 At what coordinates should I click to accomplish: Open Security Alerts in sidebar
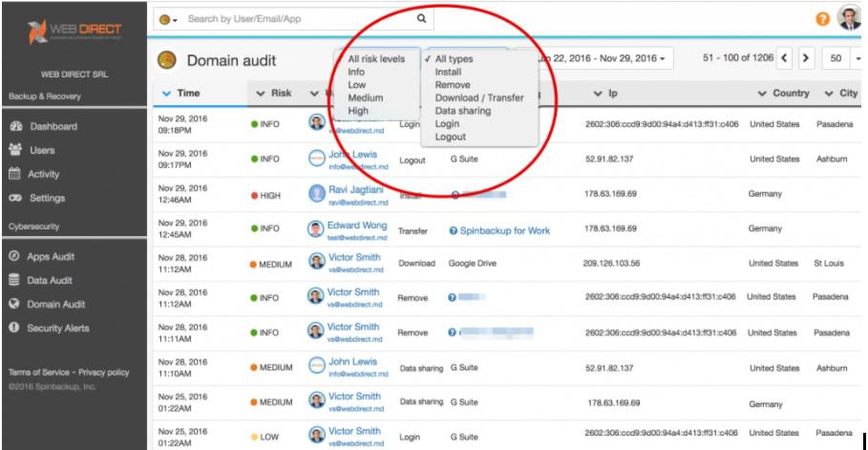(x=58, y=328)
